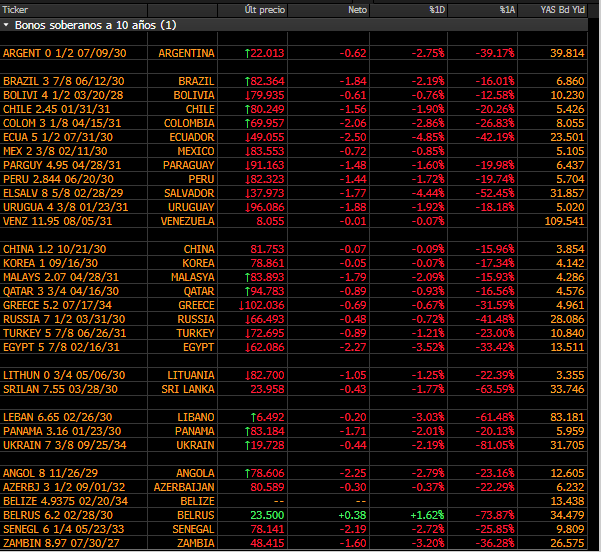Open the ANGOL 8 11/26/29 ticker

point(51,473)
